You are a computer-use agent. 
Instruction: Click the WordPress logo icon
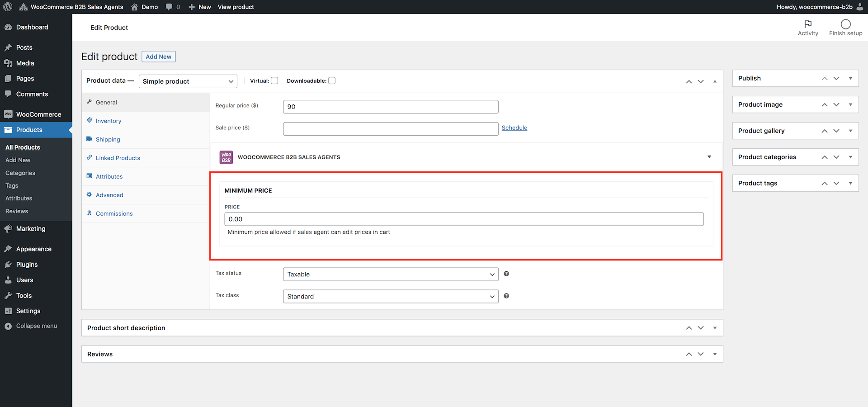pyautogui.click(x=8, y=7)
